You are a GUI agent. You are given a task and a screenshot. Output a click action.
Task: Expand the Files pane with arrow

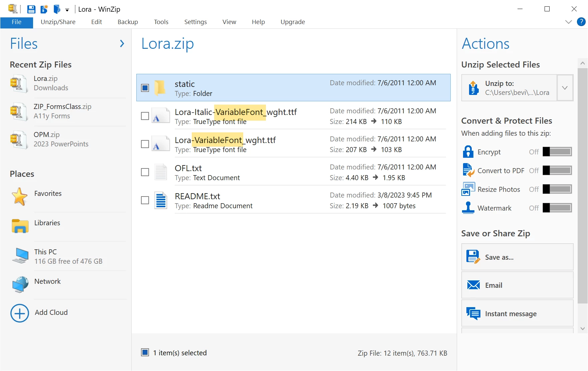coord(122,43)
